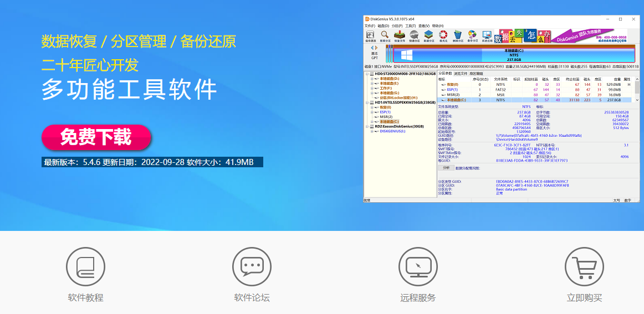Click the 远程服务 monitor icon
Viewport: 644px width, 314px height.
pyautogui.click(x=418, y=266)
